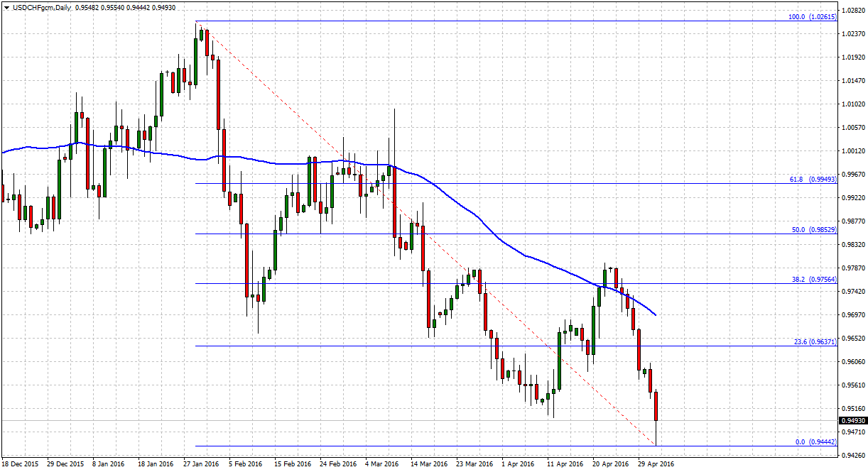Select the Fibonacci 0.0 (0.94442) level label
Viewport: 868px width, 472px height.
[816, 441]
